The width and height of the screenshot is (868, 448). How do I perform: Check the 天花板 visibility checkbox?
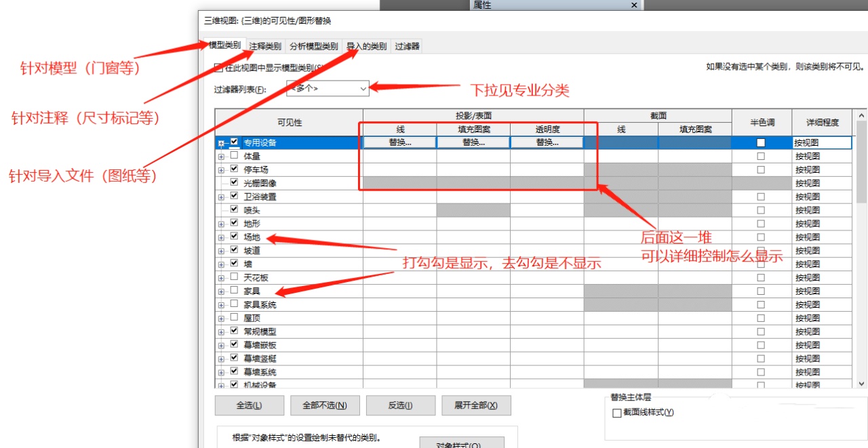click(235, 277)
